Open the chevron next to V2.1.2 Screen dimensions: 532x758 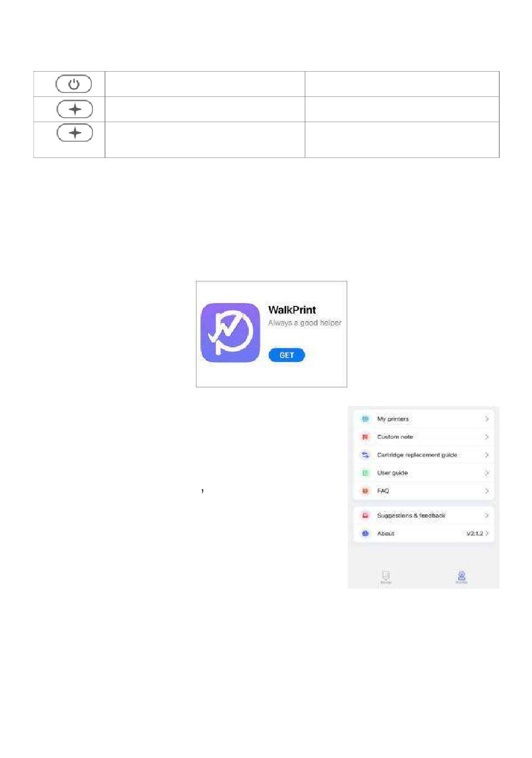(x=487, y=533)
